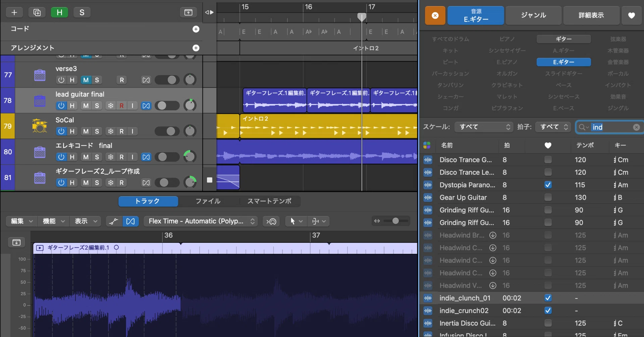Freeze the SoCal track snowflake
The height and width of the screenshot is (337, 644).
point(111,131)
